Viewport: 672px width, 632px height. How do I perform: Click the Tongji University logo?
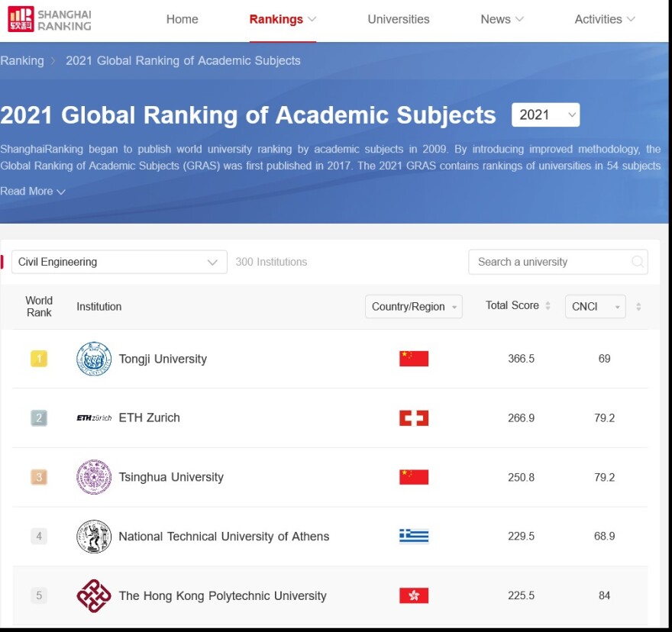coord(94,359)
